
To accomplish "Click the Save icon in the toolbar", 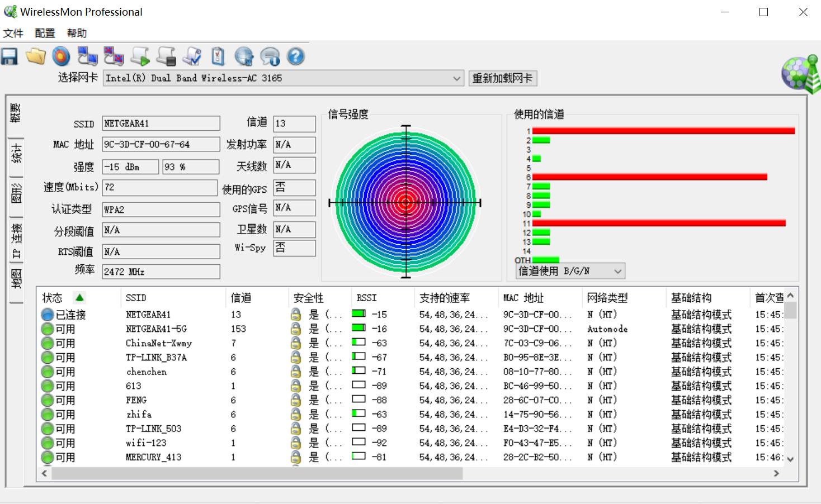I will tap(10, 56).
